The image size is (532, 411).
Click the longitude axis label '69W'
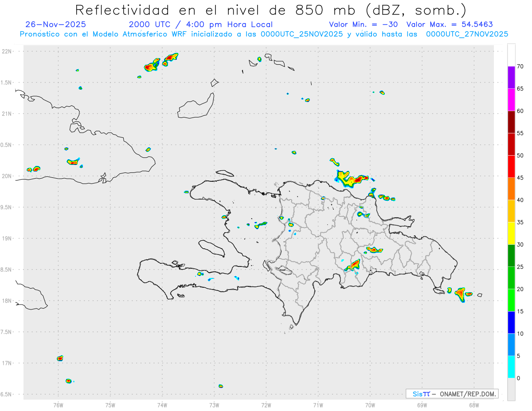[422, 405]
